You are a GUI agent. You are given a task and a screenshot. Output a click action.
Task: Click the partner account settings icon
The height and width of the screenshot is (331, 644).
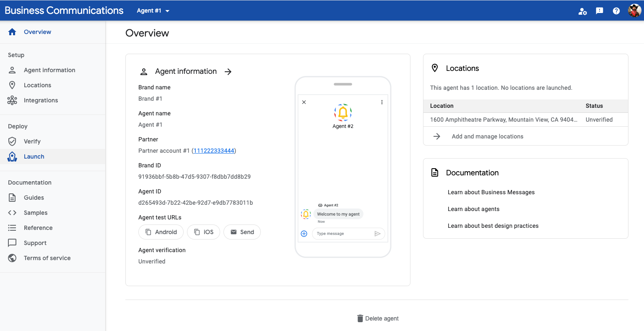(x=582, y=11)
